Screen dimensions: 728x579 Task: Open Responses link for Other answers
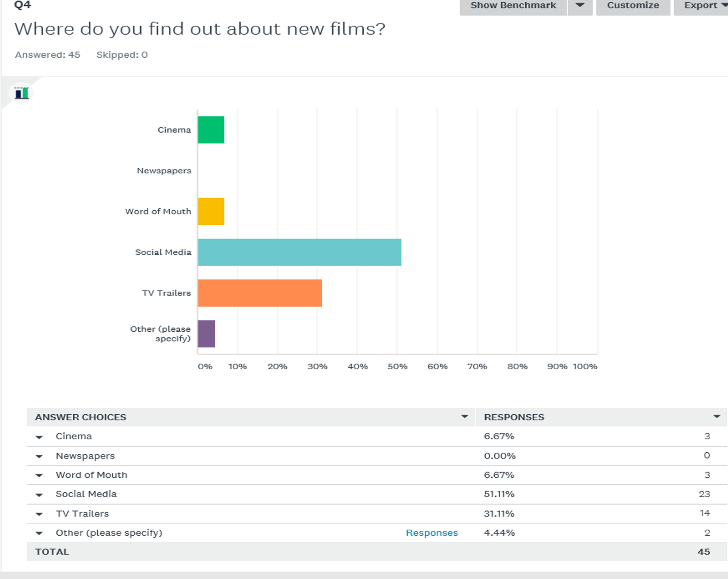click(x=431, y=532)
